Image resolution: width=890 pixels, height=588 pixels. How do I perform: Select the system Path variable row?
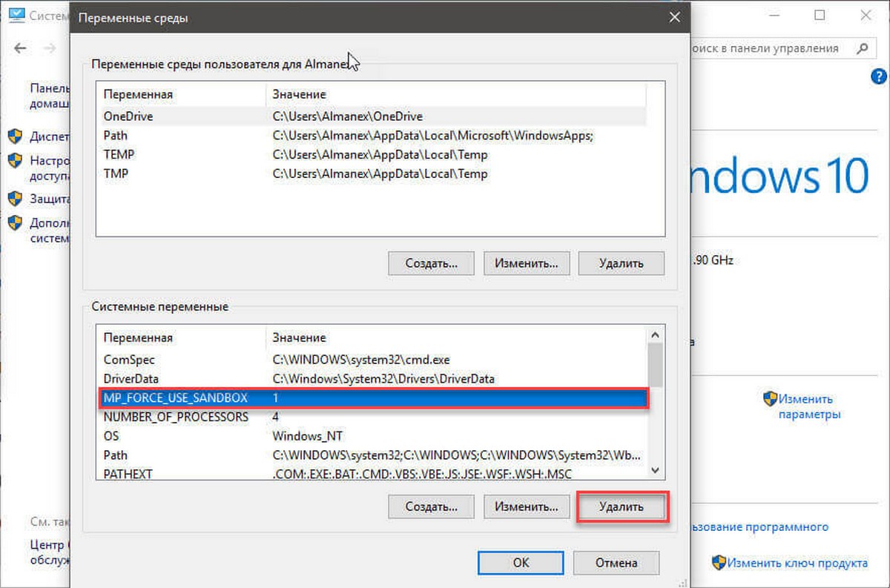pyautogui.click(x=372, y=455)
